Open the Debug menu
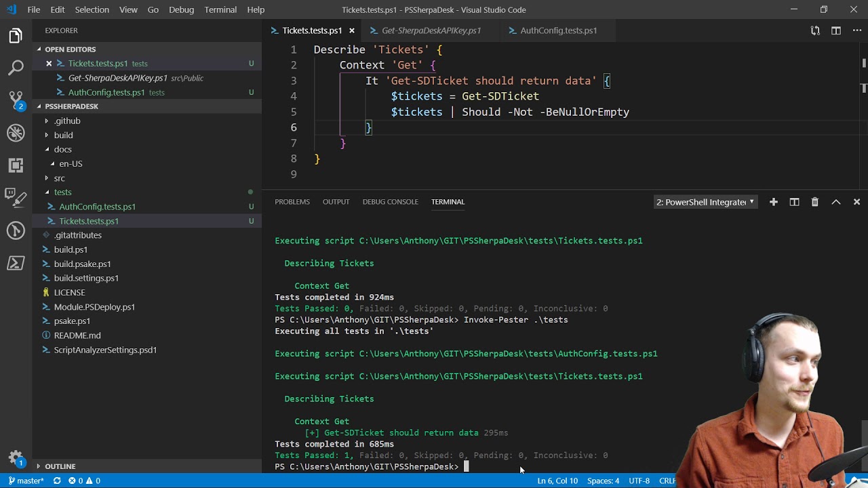The width and height of the screenshot is (868, 488). [181, 9]
